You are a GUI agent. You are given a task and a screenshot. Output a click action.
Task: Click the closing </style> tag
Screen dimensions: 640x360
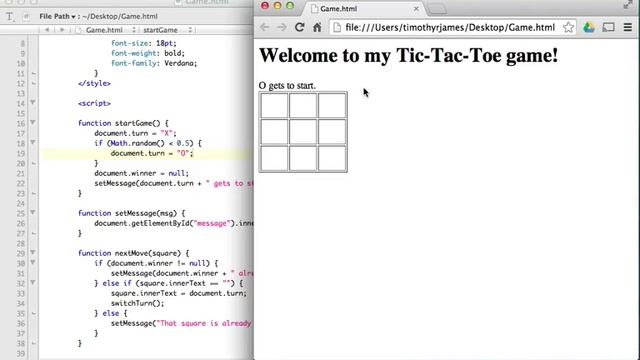tap(94, 83)
